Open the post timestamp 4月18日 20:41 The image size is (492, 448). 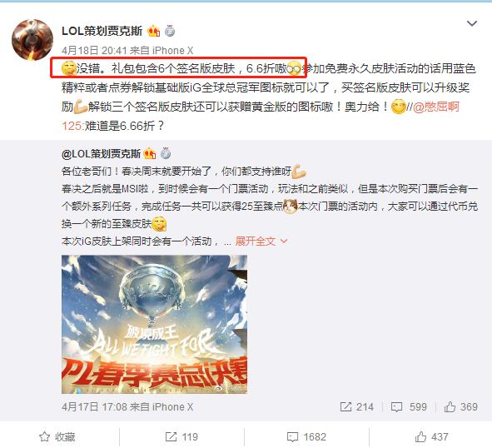point(94,50)
